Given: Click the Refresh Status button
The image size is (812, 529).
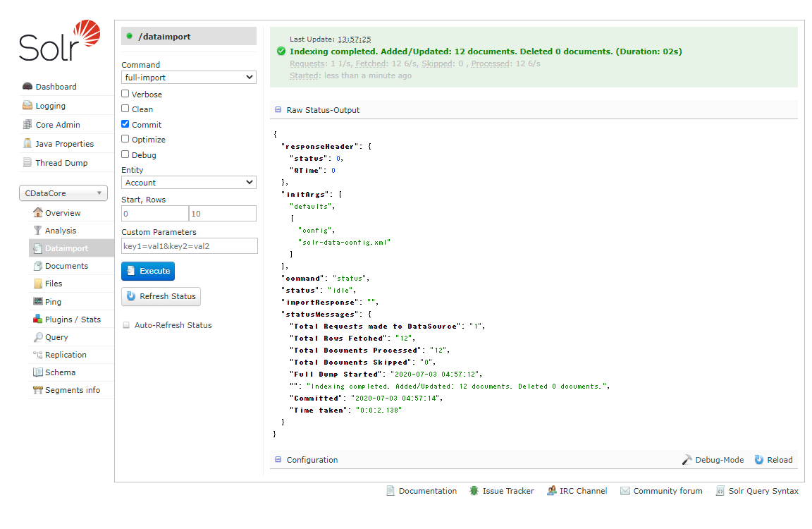Looking at the screenshot, I should click(161, 296).
